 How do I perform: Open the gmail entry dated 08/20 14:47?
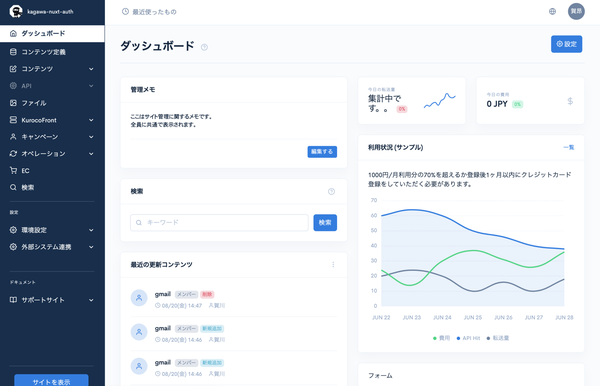[233, 299]
